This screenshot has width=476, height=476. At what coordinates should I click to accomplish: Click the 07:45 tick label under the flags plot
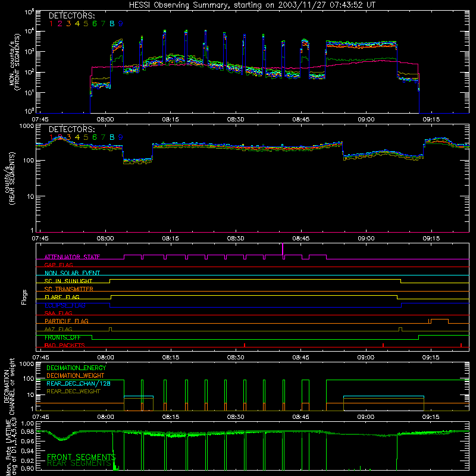click(x=40, y=358)
